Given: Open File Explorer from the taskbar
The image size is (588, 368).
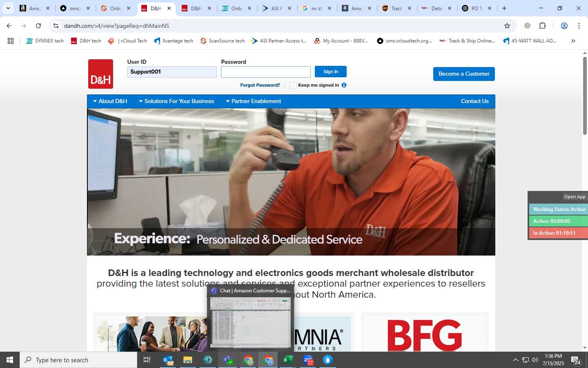Looking at the screenshot, I should click(187, 360).
